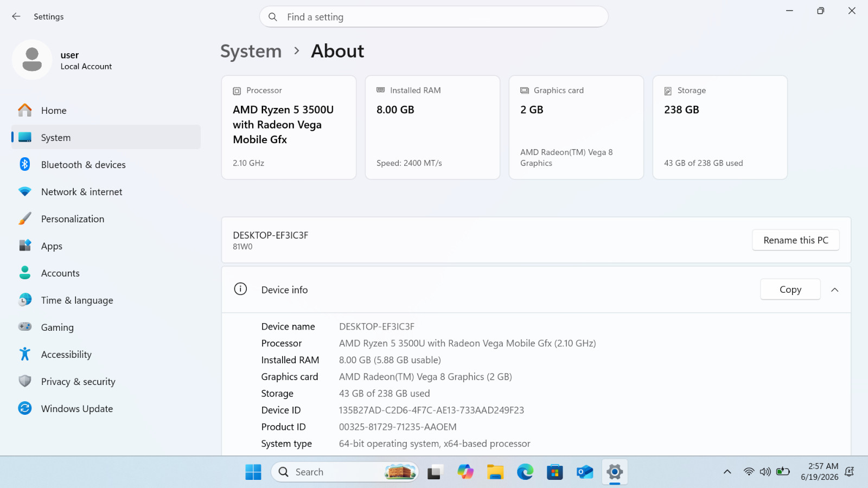Click the Bluetooth icon in sidebar
The width and height of the screenshot is (868, 488).
(25, 164)
